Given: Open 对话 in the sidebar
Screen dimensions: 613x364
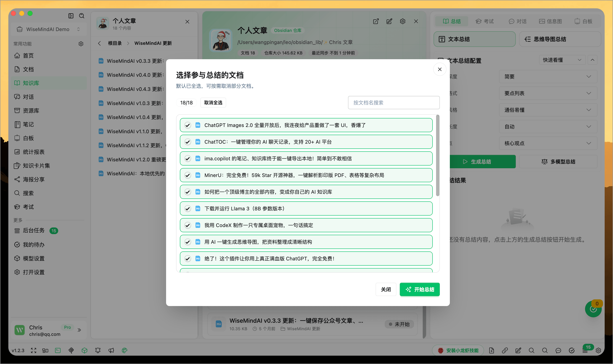Looking at the screenshot, I should point(49,97).
